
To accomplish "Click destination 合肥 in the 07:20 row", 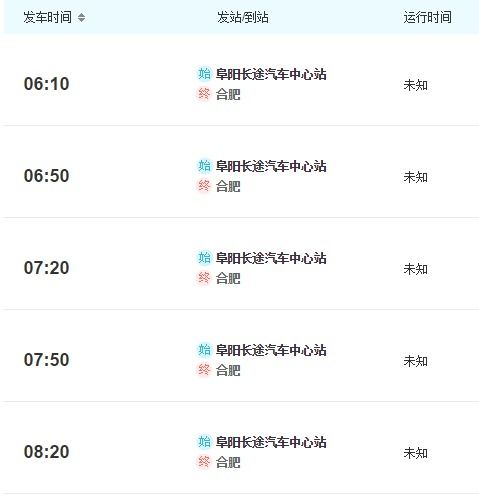I will tap(228, 278).
